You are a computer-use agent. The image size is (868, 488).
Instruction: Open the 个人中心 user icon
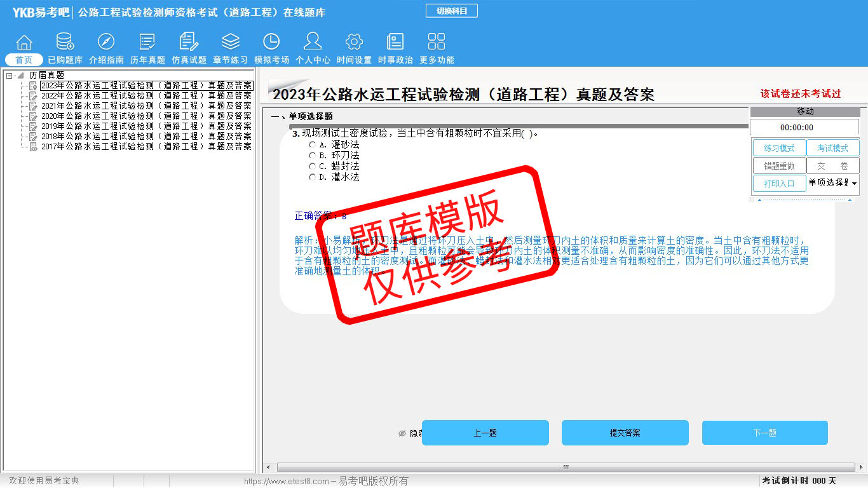click(x=313, y=42)
